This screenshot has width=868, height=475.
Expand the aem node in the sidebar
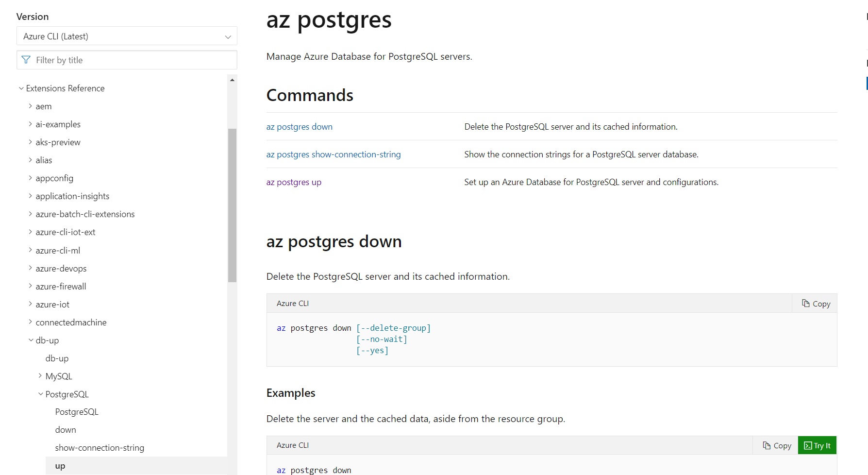[30, 106]
